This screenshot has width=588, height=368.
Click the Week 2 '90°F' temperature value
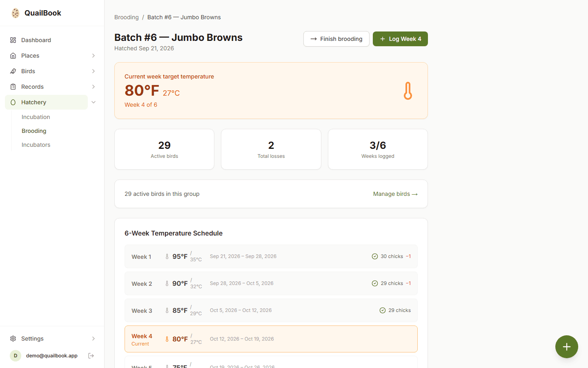(x=180, y=283)
